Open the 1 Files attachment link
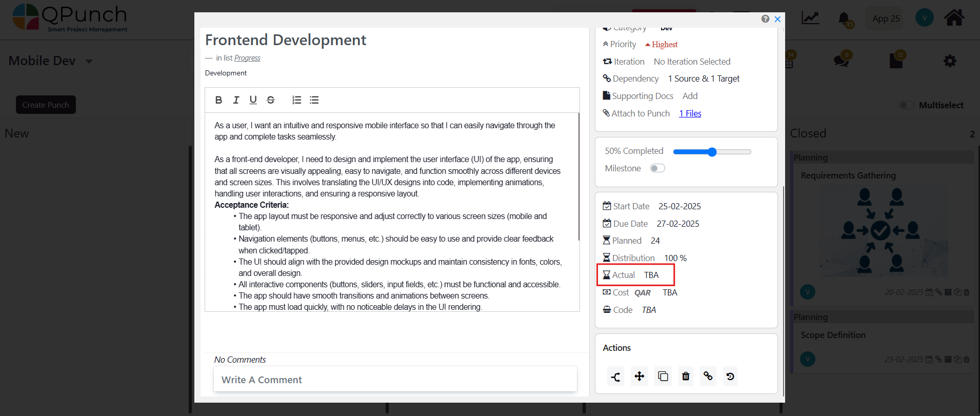The image size is (980, 416). tap(690, 113)
